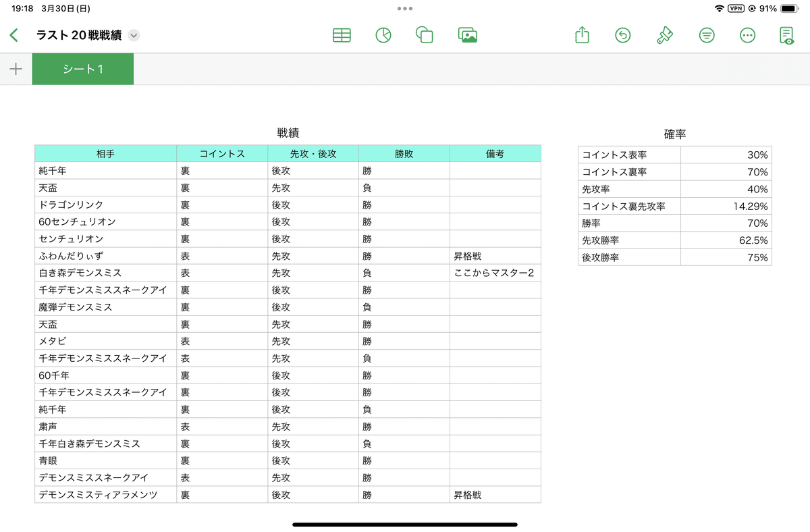Tap the back arrow to return to documents

point(14,36)
